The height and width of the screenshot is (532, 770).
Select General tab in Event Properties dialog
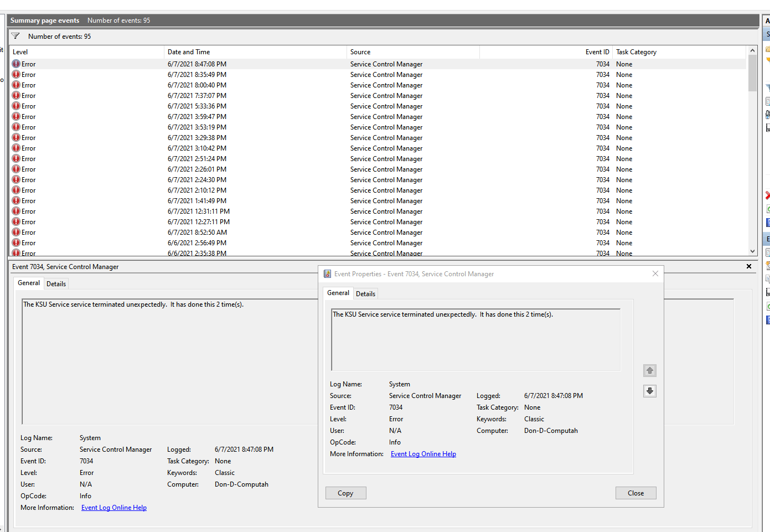338,293
